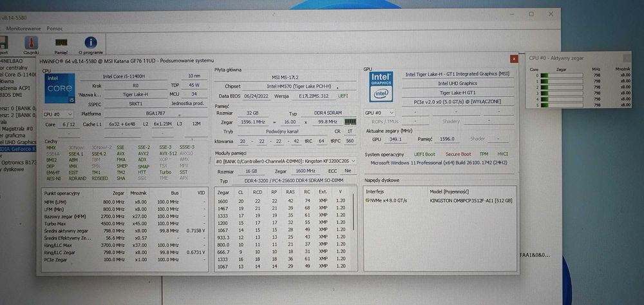Click the UEFI Boot label
644x305 pixels.
[424, 154]
